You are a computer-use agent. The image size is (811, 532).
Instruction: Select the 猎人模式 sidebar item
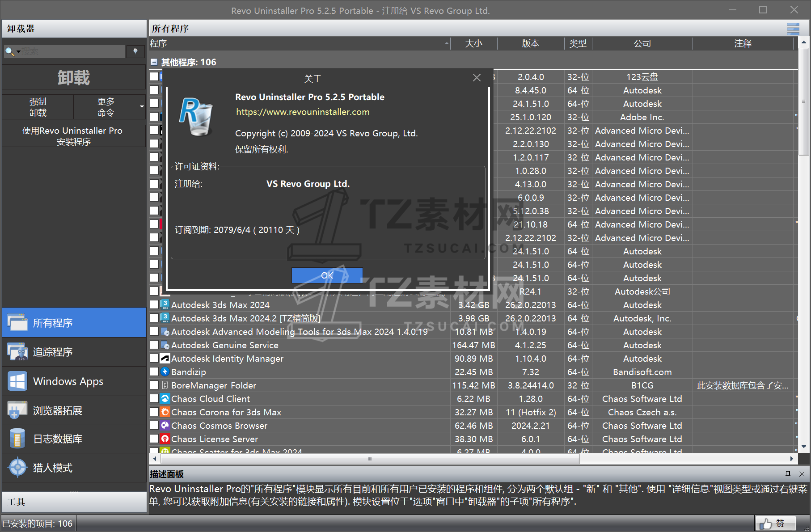(74, 468)
